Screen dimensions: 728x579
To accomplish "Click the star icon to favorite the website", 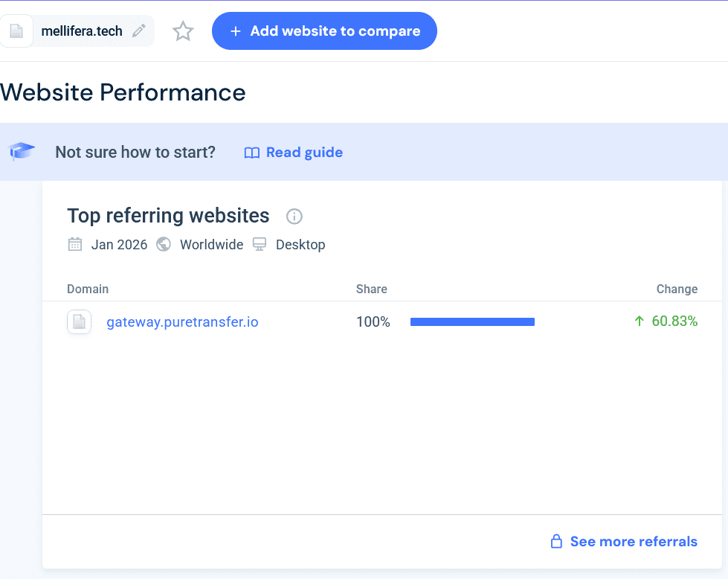I will pyautogui.click(x=182, y=31).
